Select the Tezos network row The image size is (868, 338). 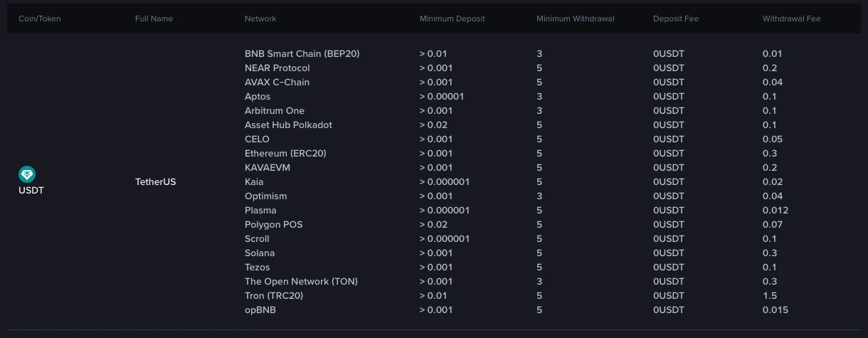pos(258,268)
